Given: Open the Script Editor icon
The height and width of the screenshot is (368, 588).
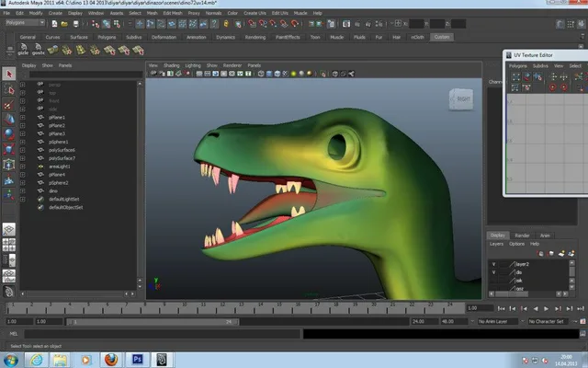Looking at the screenshot, I should [583, 334].
